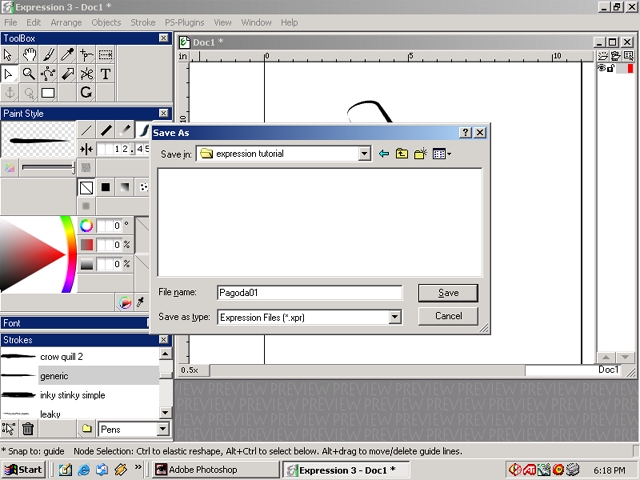Delete stroke with trash icon
640x480 pixels.
(28, 429)
